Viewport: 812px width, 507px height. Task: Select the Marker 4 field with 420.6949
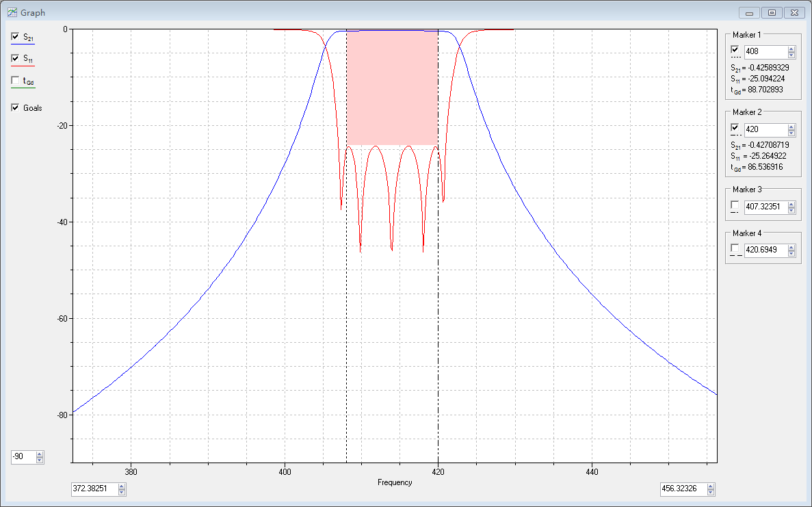click(x=765, y=251)
